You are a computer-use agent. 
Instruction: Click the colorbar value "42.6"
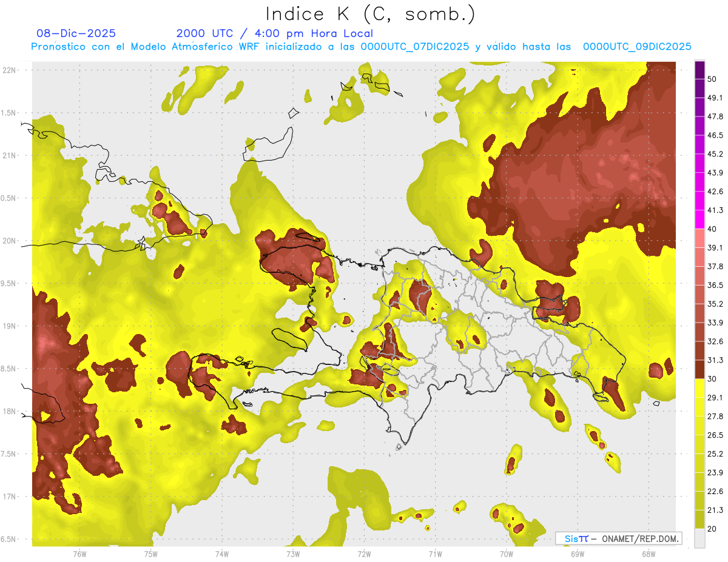click(715, 192)
